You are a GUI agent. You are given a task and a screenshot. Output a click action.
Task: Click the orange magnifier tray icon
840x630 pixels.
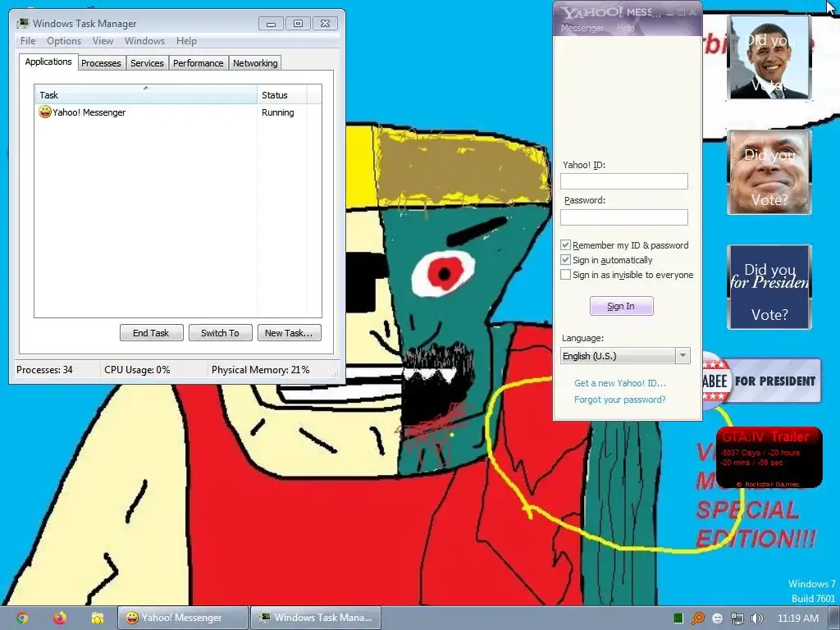click(697, 619)
